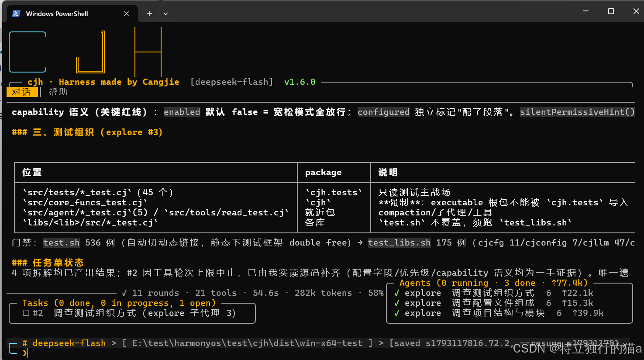Click the 各库 package cell

(x=315, y=222)
